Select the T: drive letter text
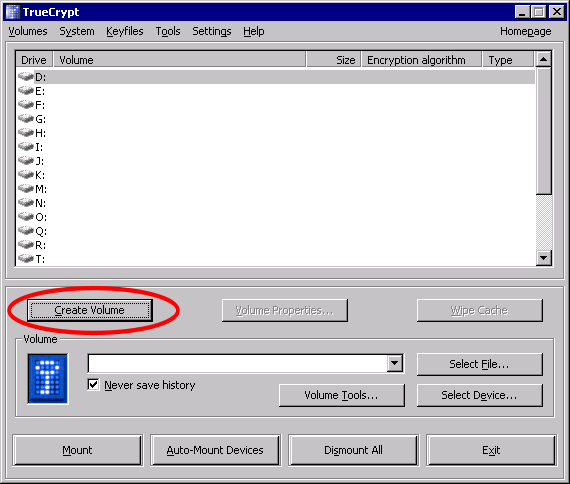This screenshot has height=484, width=570. coord(40,259)
